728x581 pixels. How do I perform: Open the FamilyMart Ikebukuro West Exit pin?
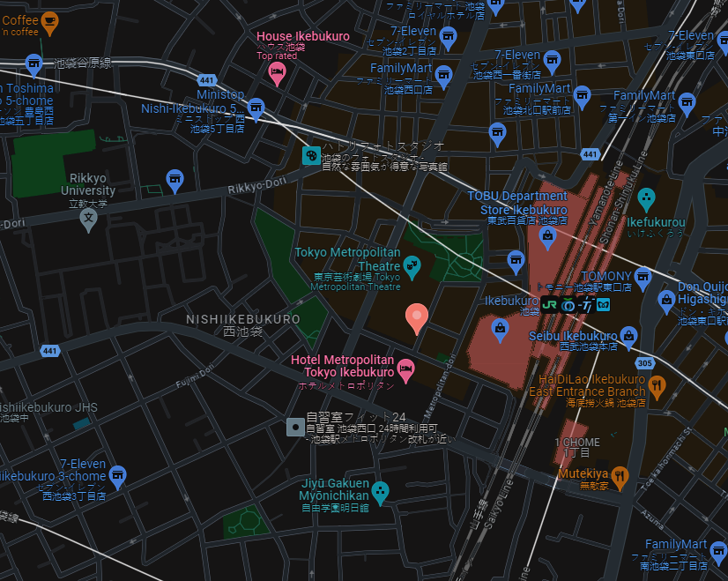[443, 77]
